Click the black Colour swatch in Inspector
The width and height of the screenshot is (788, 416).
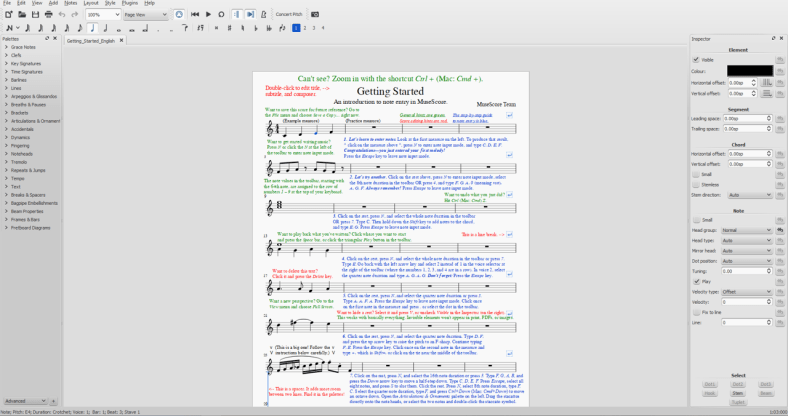point(749,70)
